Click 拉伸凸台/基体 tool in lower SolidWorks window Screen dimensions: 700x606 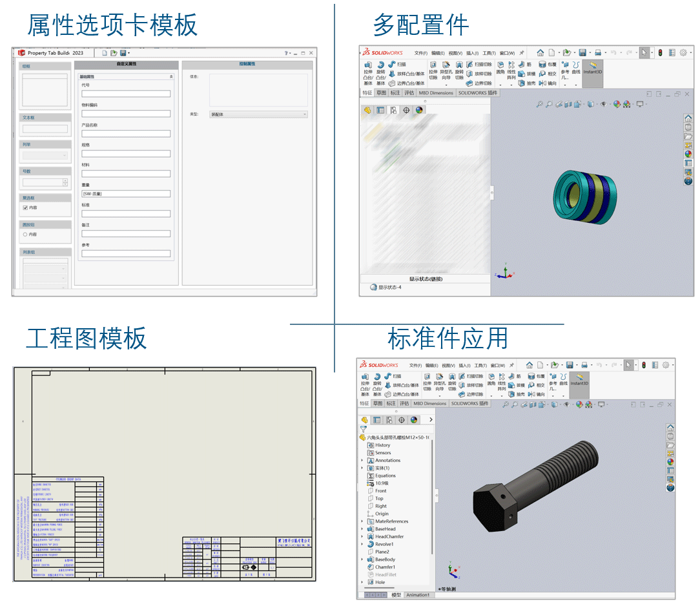pyautogui.click(x=365, y=385)
